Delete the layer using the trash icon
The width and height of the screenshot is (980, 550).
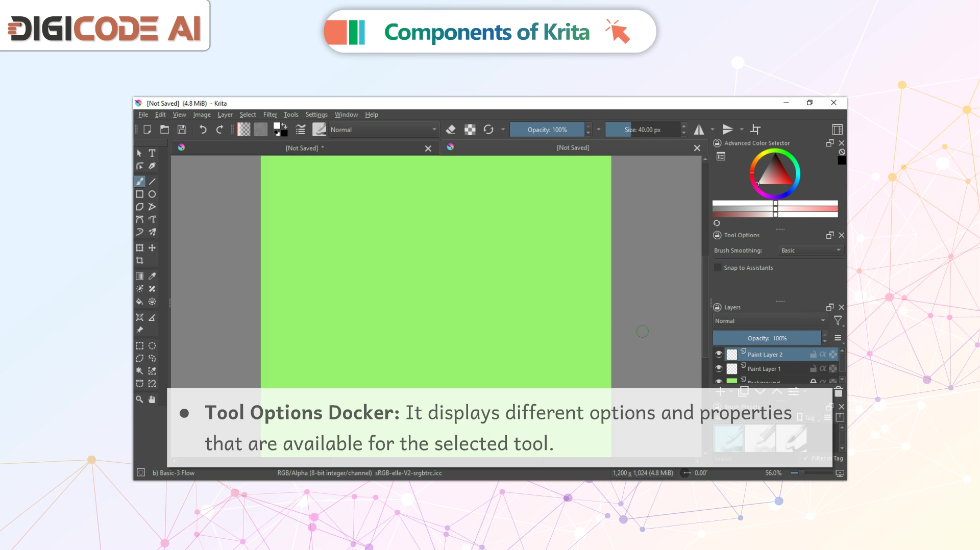pos(838,392)
